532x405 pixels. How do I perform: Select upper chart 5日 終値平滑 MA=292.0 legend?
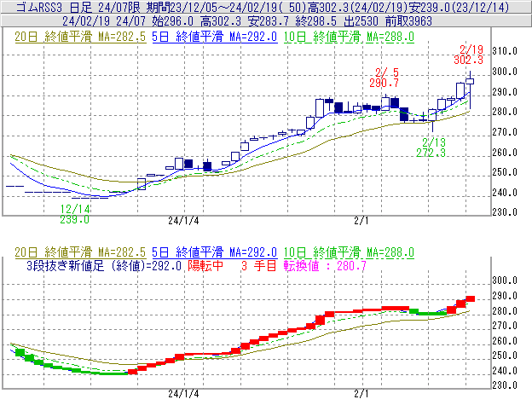pyautogui.click(x=215, y=37)
